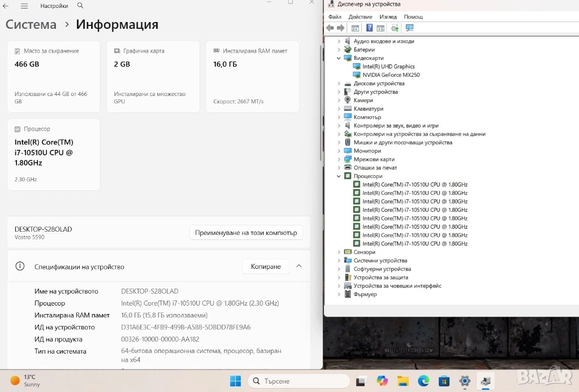Click the Back arrow in Settings header

tap(6, 6)
